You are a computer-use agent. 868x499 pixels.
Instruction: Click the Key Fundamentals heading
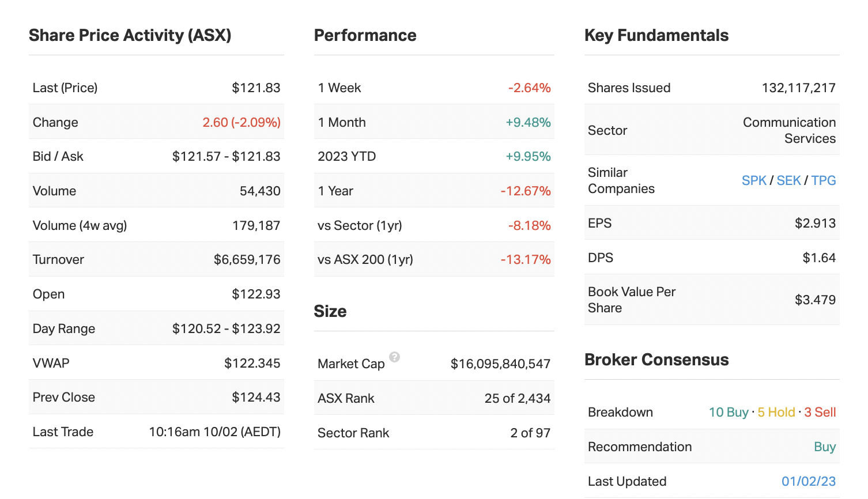pos(656,35)
